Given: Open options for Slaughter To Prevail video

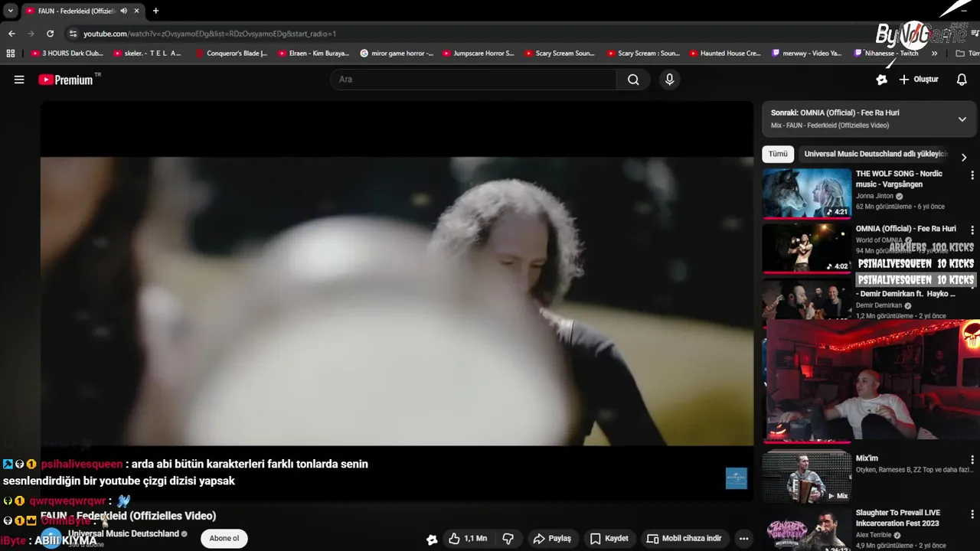Looking at the screenshot, I should click(x=972, y=513).
